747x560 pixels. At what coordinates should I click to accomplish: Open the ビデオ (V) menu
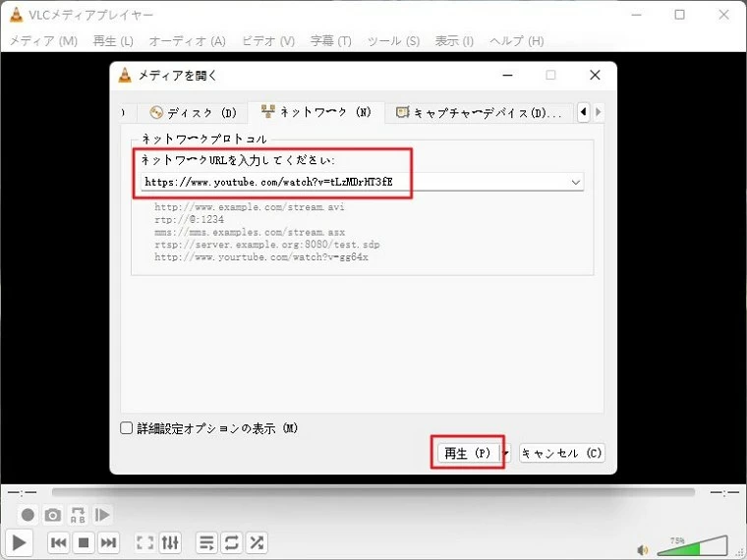268,41
